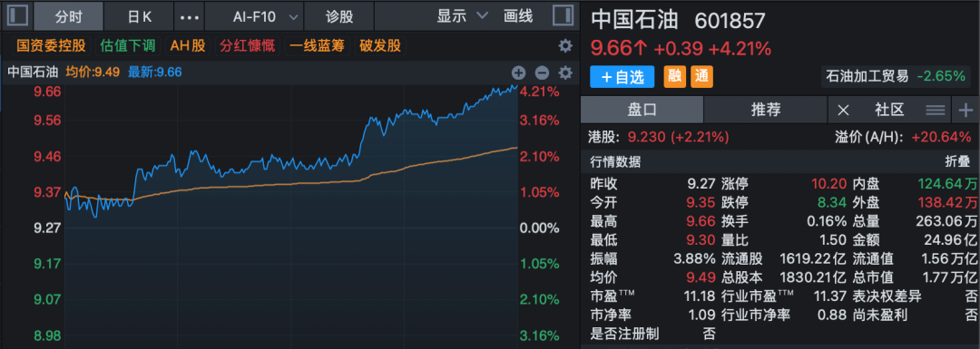Image resolution: width=980 pixels, height=349 pixels.
Task: Switch to 推荐 tab
Action: 766,111
